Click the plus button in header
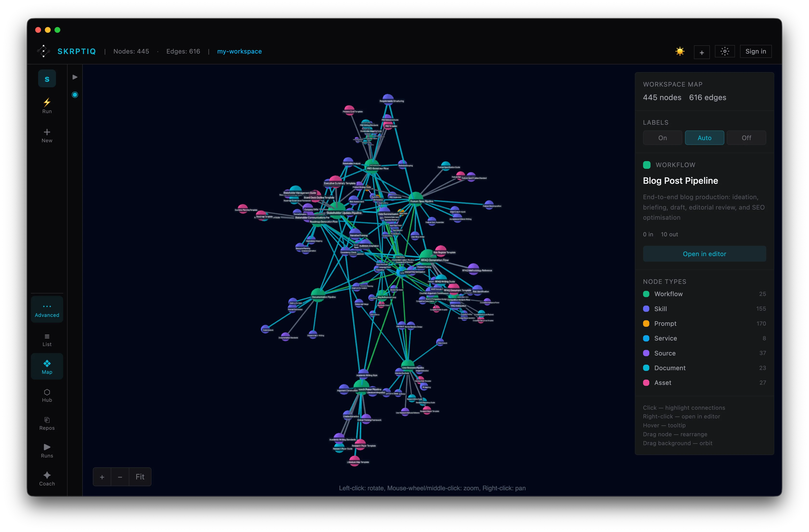809x532 pixels. click(x=702, y=52)
